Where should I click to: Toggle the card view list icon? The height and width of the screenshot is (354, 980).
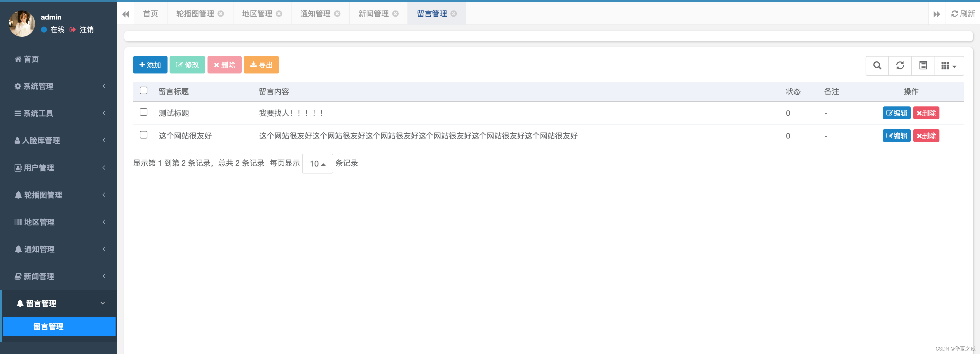923,65
